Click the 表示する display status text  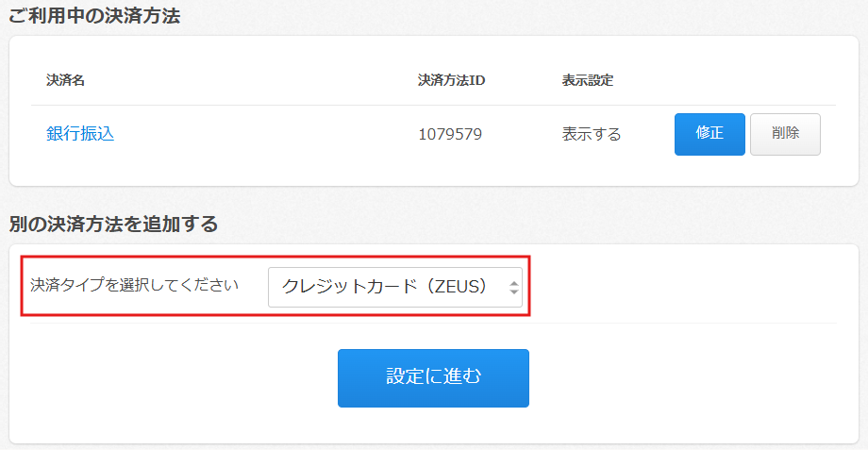coord(592,134)
